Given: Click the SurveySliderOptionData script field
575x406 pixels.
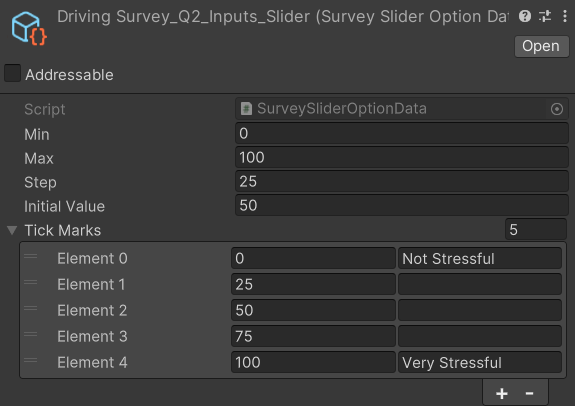Looking at the screenshot, I should 402,109.
